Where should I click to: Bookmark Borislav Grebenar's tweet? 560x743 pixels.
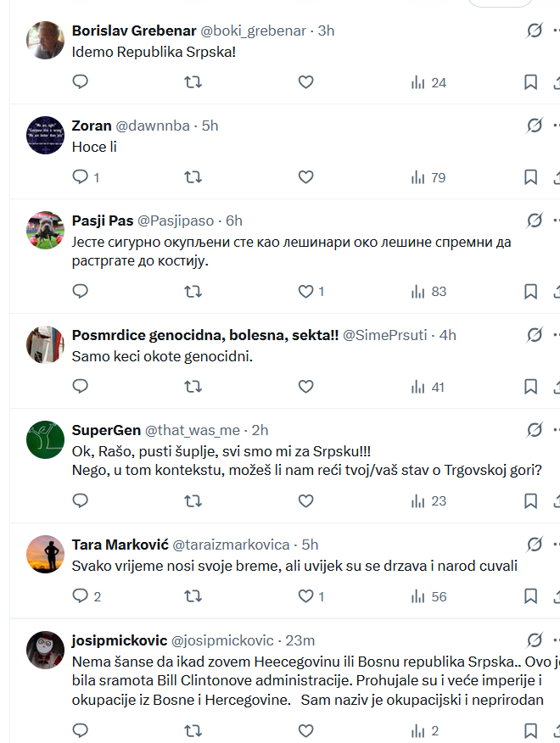pyautogui.click(x=530, y=82)
